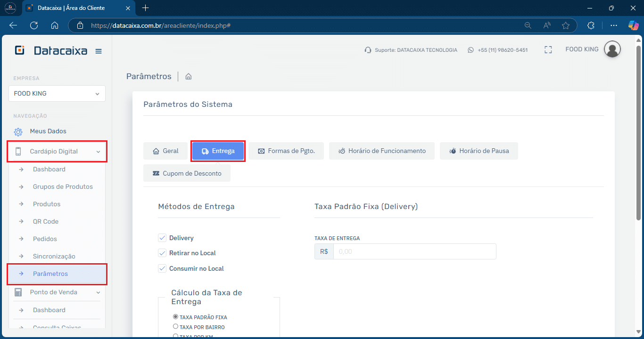Click the hamburger menu icon beside Datacaixa logo
Viewport: 644px width, 339px height.
pyautogui.click(x=99, y=51)
